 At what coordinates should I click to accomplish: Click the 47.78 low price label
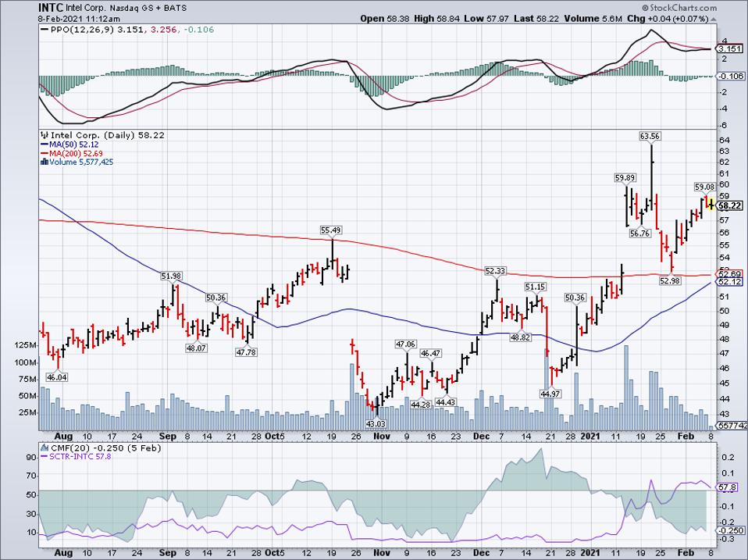pyautogui.click(x=246, y=352)
